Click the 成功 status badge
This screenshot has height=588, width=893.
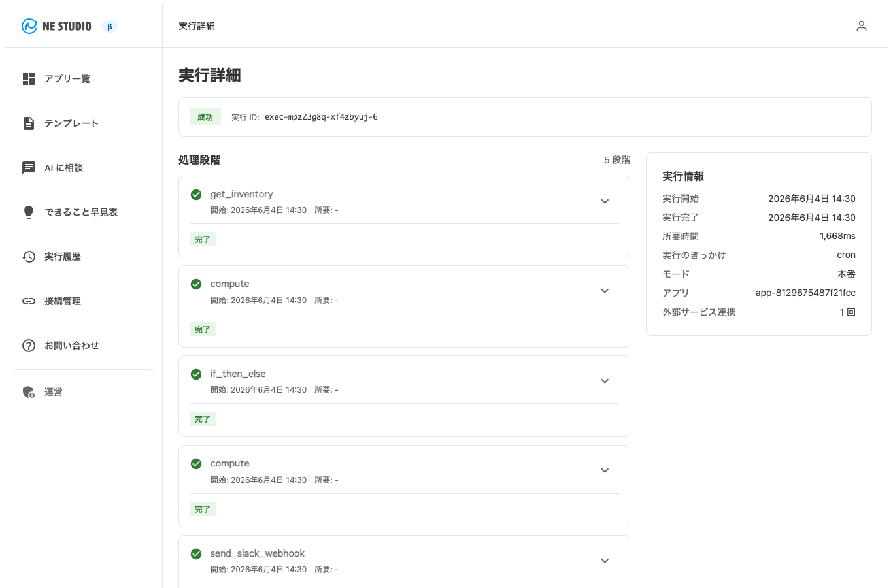coord(205,117)
